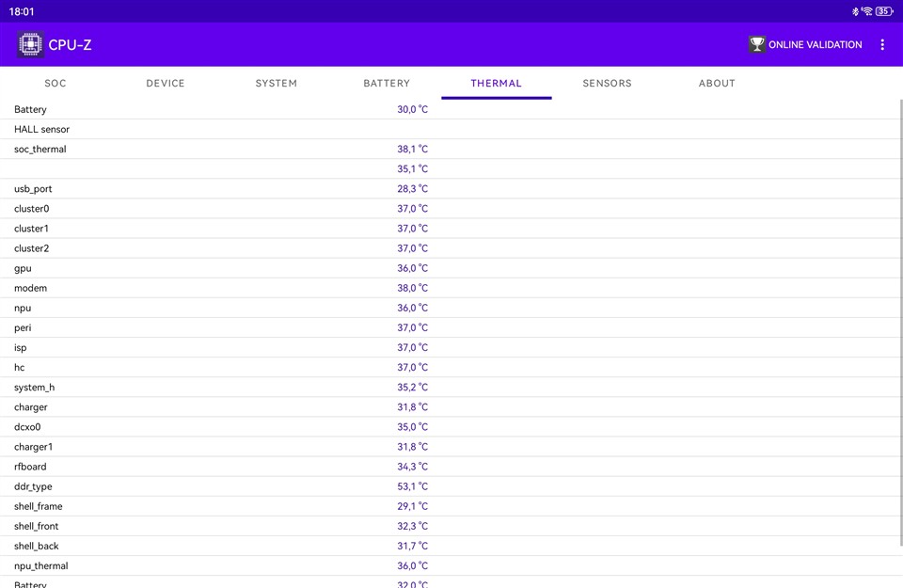Tap the Wi-Fi icon in status bar
Viewport: 903px width, 588px height.
[x=867, y=11]
